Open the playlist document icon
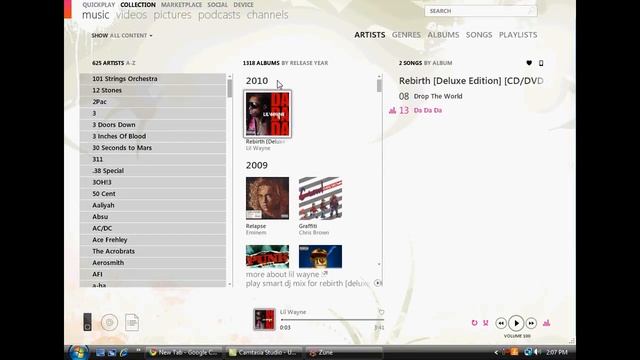Image resolution: width=640 pixels, height=360 pixels. pos(132,322)
